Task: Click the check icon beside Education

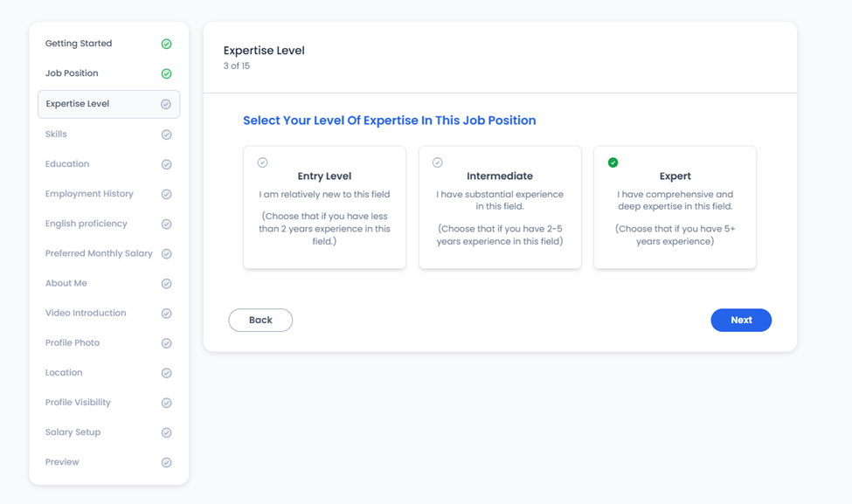Action: pyautogui.click(x=166, y=164)
